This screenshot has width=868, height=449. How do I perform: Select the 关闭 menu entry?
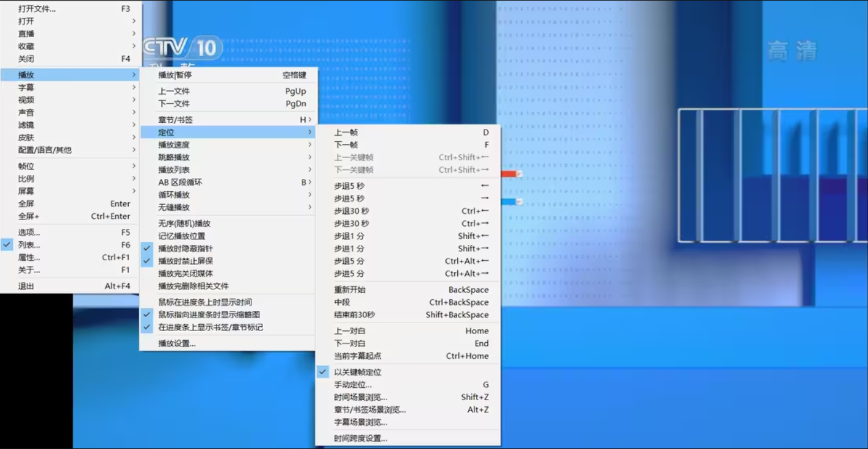tap(71, 59)
